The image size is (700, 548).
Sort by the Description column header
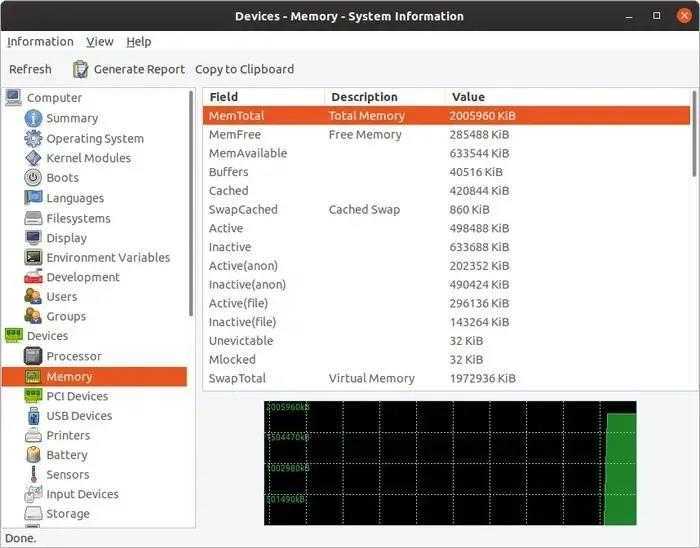click(x=385, y=97)
